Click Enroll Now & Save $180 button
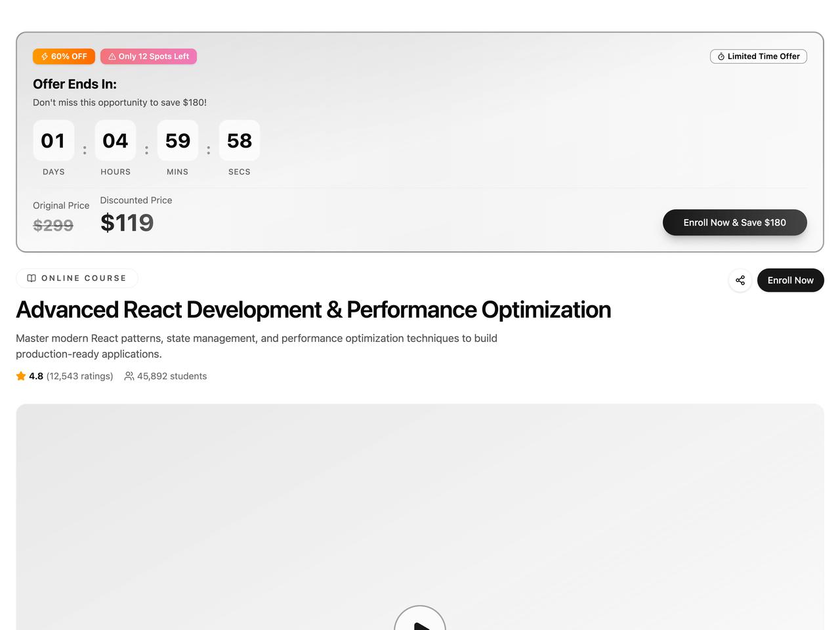The image size is (840, 630). [x=735, y=222]
